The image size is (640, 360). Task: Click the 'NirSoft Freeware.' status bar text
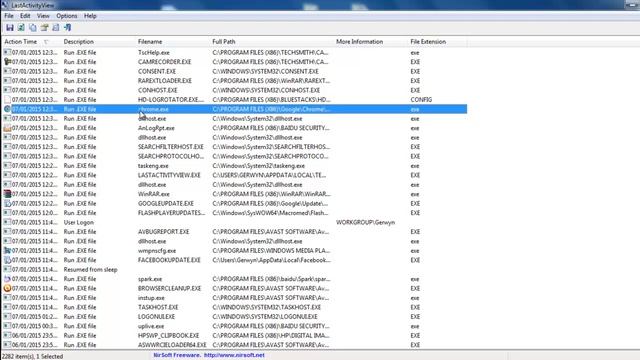177,355
